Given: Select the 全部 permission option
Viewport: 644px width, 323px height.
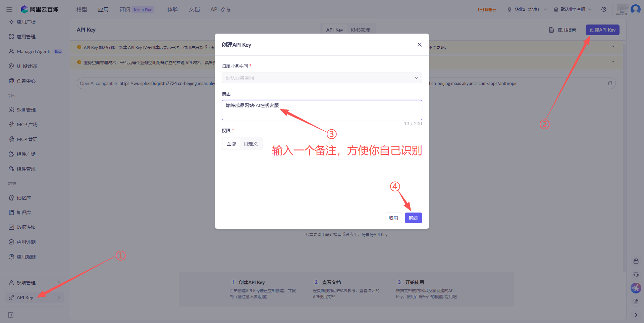Looking at the screenshot, I should pyautogui.click(x=231, y=144).
